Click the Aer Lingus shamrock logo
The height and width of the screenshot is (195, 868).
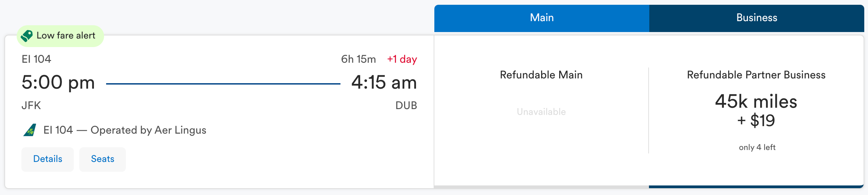30,130
